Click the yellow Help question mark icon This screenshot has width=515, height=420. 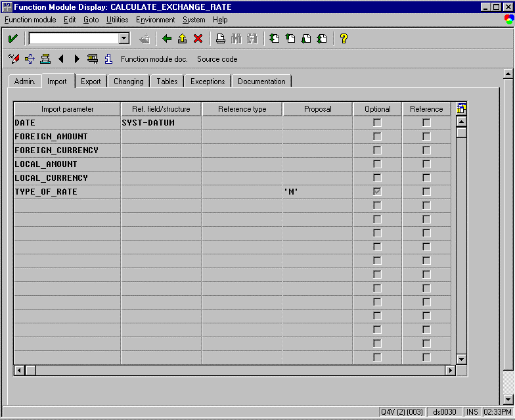[x=343, y=39]
